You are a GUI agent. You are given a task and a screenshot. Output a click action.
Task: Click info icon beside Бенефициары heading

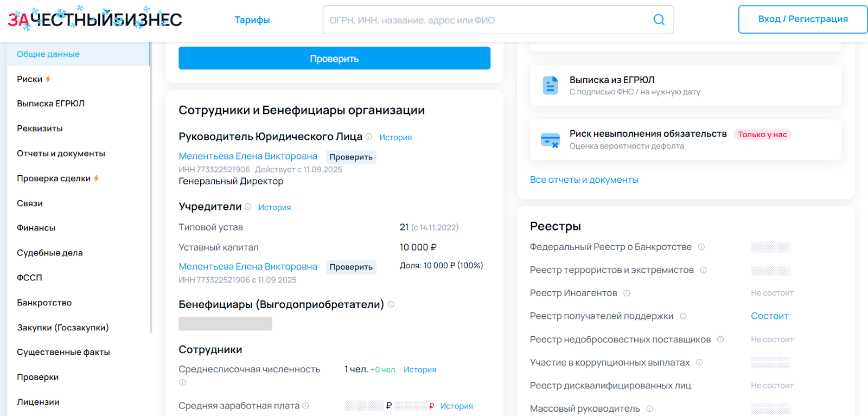[x=391, y=304]
